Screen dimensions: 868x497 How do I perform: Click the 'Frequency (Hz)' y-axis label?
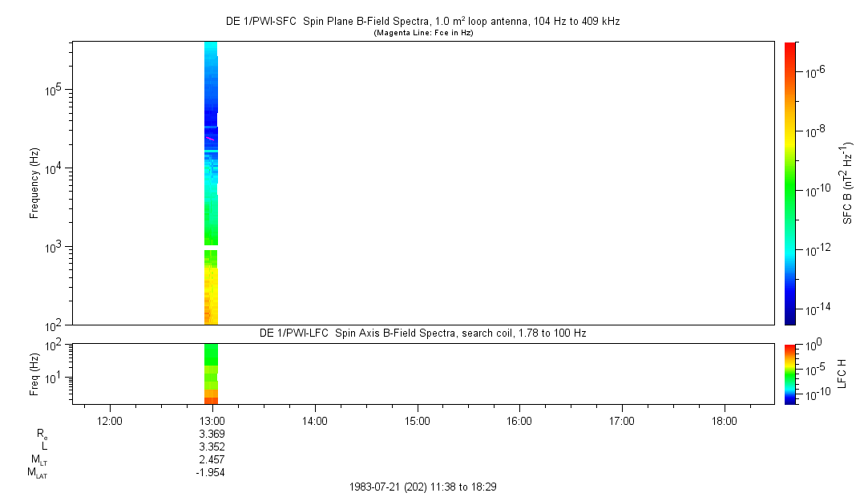34,183
